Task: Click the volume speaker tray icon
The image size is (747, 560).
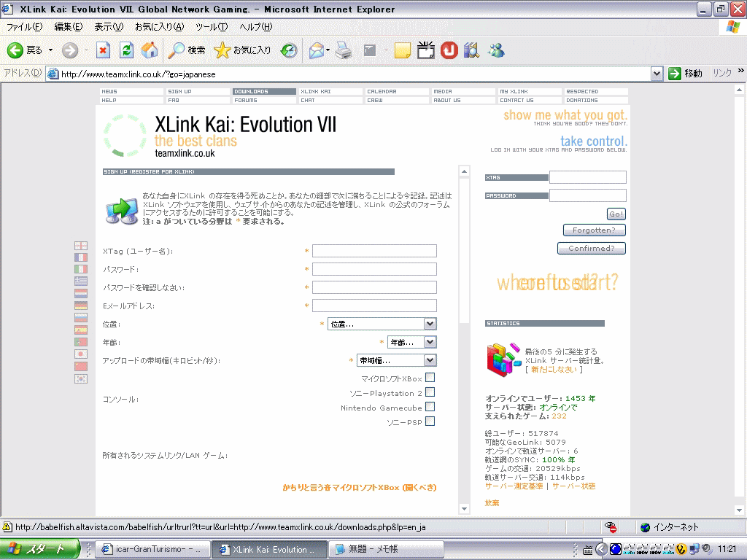Action: pyautogui.click(x=706, y=548)
